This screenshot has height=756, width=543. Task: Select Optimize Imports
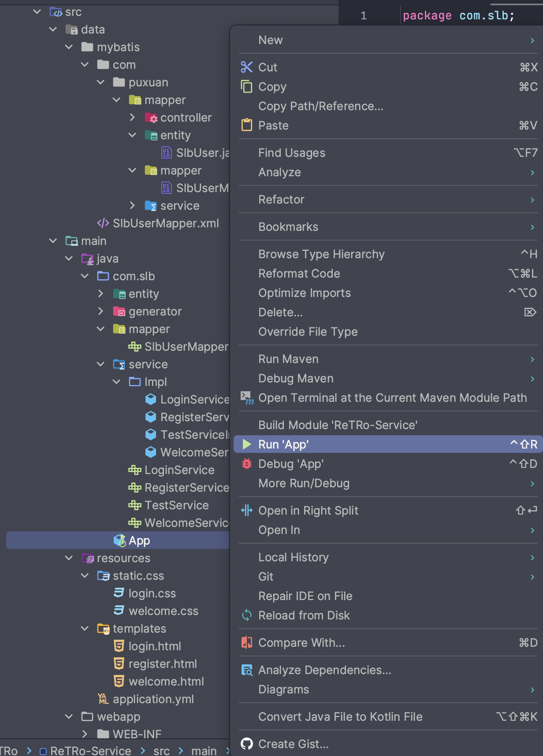tap(388, 293)
